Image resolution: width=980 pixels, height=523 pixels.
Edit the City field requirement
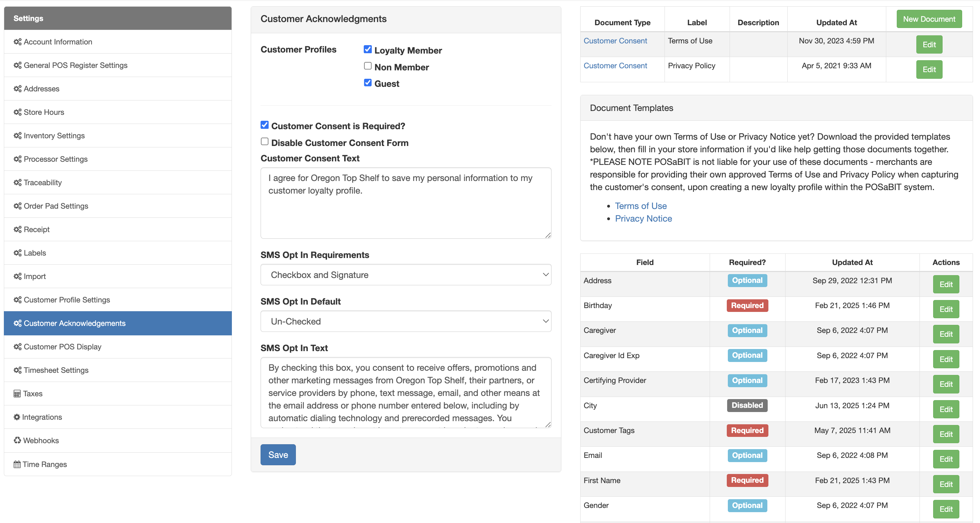coord(945,409)
